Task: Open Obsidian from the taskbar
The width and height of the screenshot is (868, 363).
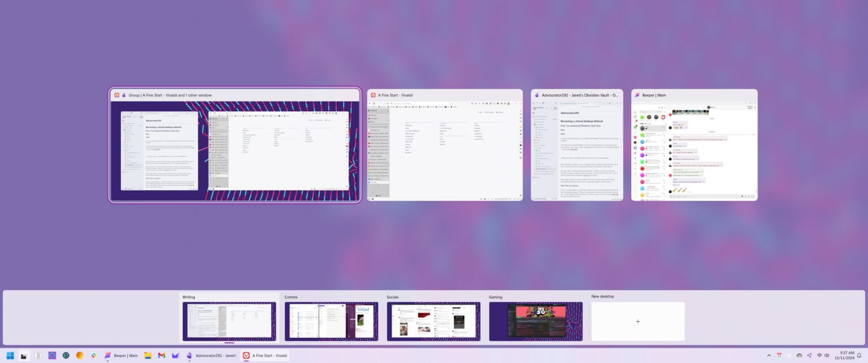Action: tap(190, 355)
